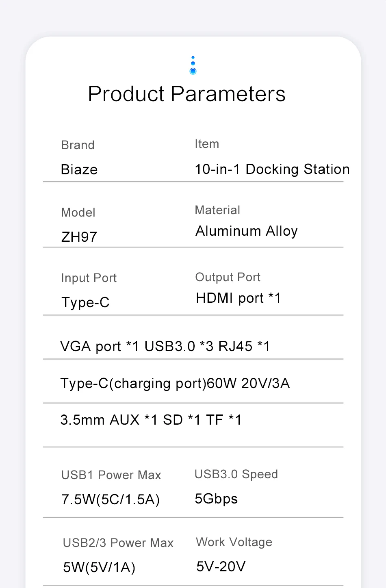Select the 5Gbps speed value
Viewport: 386px width, 588px height.
tap(216, 499)
